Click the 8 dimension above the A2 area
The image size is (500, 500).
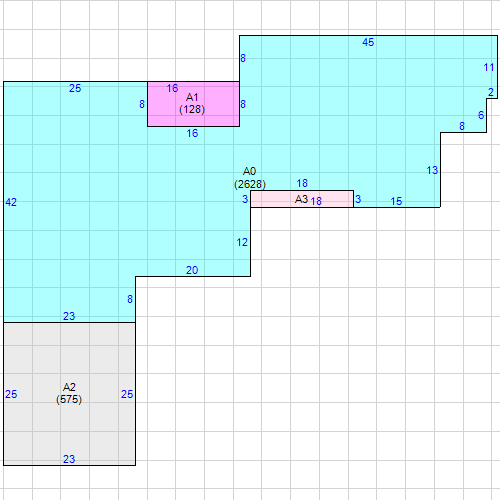pyautogui.click(x=130, y=299)
